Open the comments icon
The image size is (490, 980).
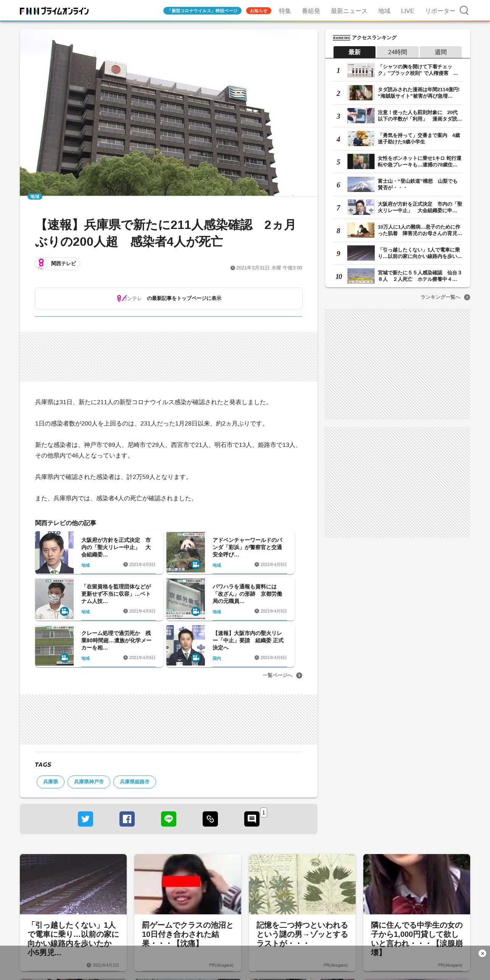(x=252, y=819)
